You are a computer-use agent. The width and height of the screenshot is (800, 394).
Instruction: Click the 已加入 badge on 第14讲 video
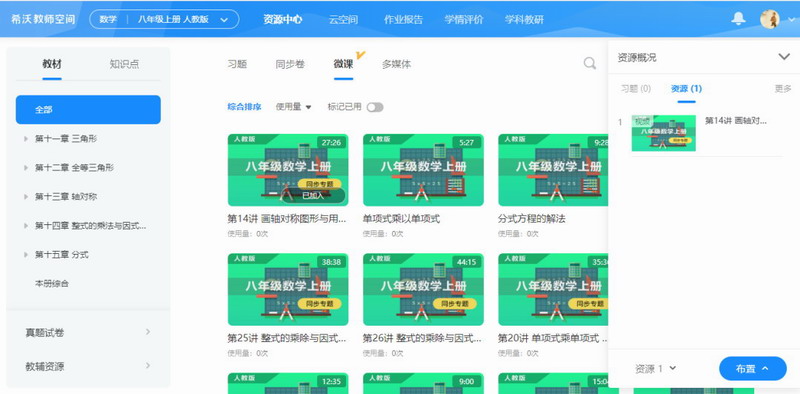(313, 195)
